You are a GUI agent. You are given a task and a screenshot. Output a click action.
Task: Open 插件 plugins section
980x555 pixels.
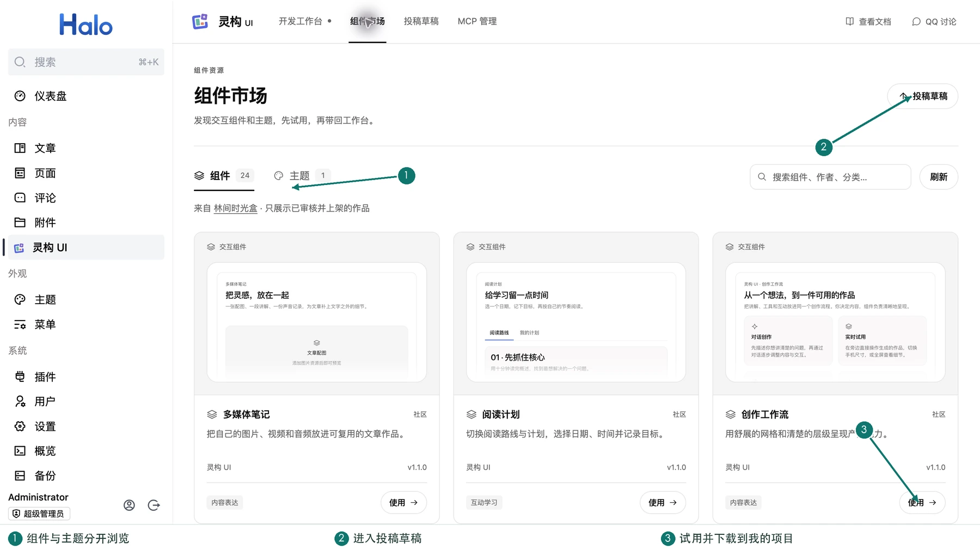click(86, 377)
